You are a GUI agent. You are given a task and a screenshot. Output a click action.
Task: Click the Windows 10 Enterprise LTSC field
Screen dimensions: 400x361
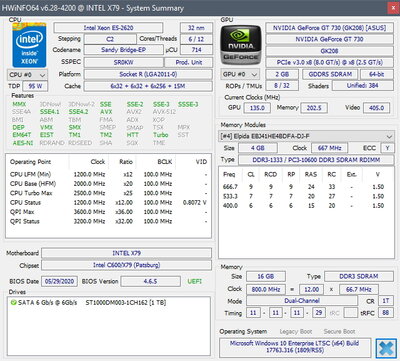tap(295, 347)
